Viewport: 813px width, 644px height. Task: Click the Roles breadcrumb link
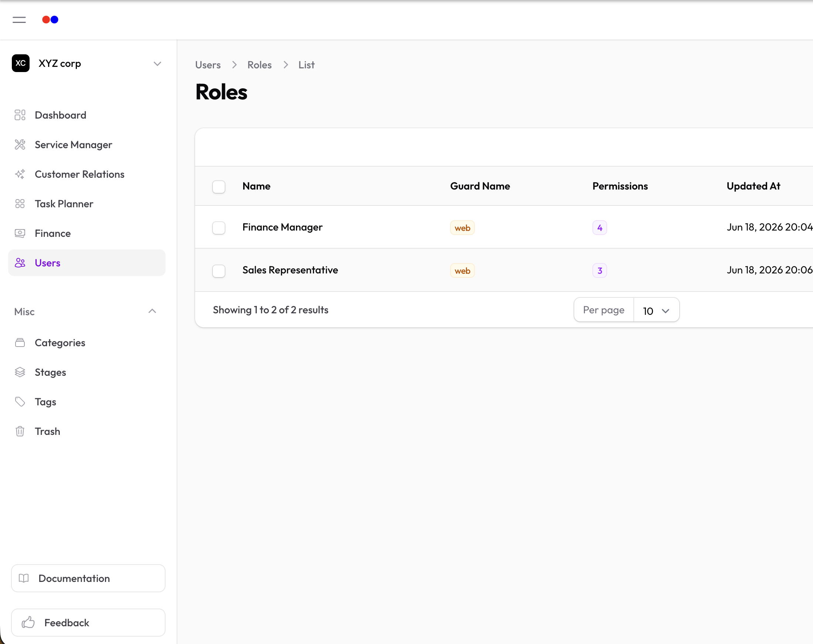259,65
